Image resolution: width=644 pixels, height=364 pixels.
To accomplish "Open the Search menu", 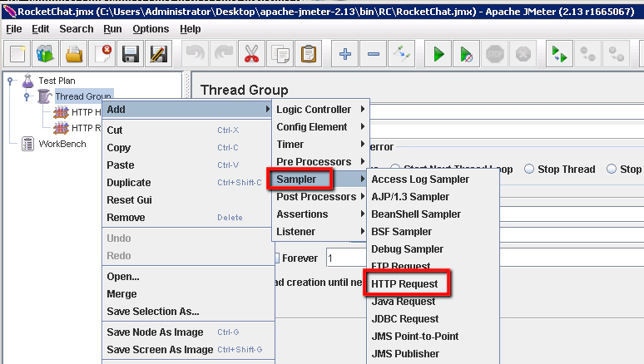I will (x=77, y=29).
